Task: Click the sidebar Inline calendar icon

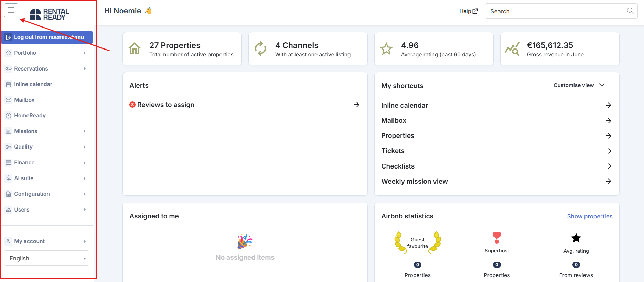Action: 9,84
